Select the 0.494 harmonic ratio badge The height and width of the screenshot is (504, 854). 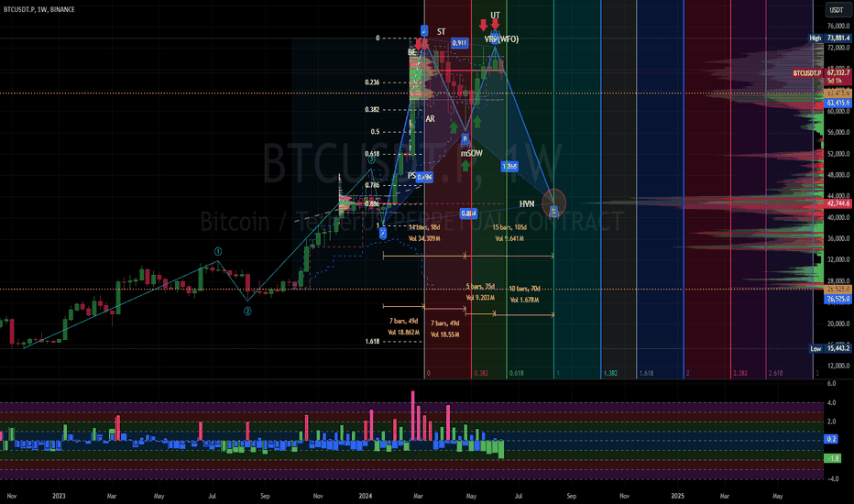point(424,177)
